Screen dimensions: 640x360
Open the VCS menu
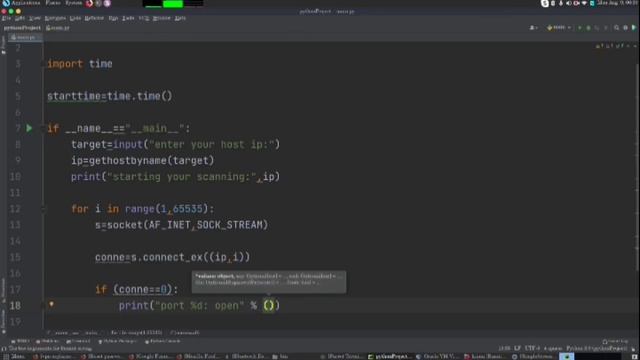click(x=144, y=18)
